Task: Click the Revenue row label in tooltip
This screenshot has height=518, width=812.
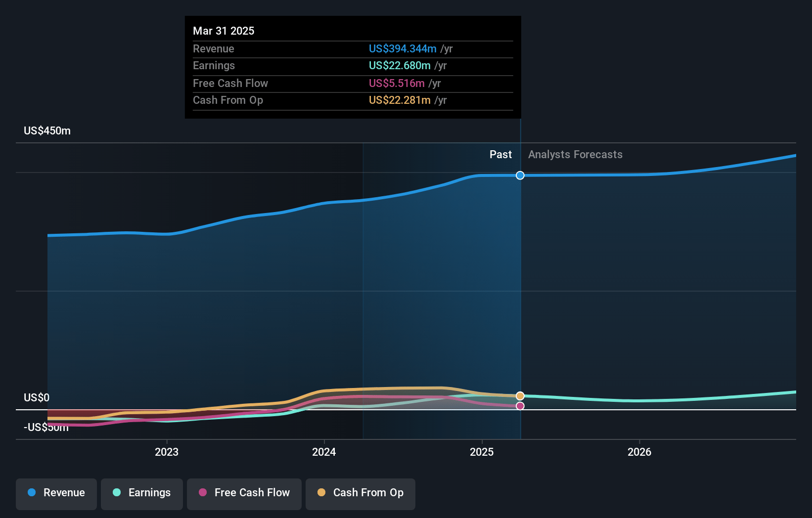Action: (x=214, y=48)
